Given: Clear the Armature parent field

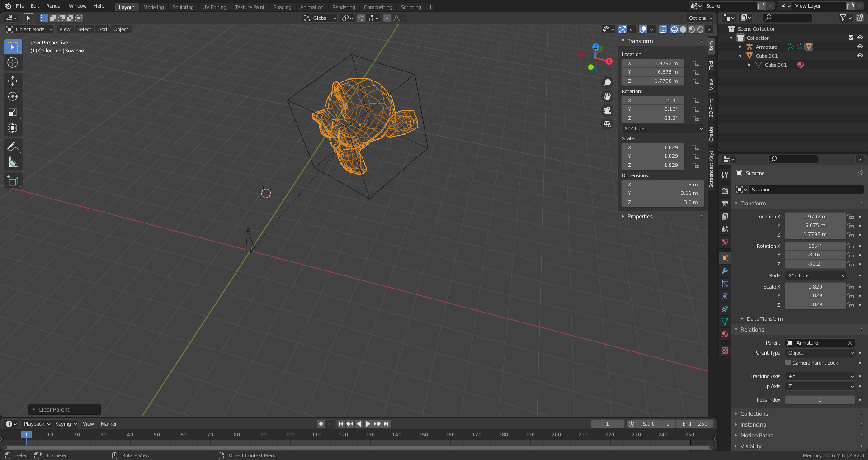Looking at the screenshot, I should [850, 343].
